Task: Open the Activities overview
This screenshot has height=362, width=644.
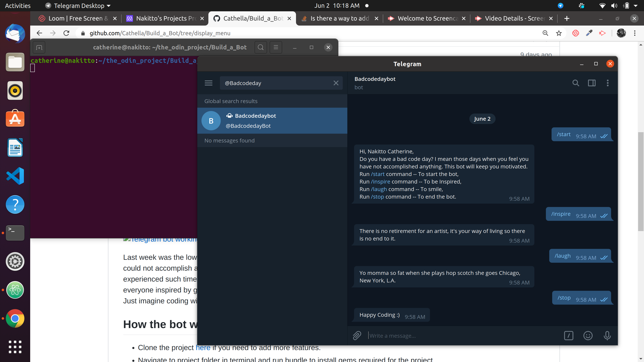Action: click(18, 5)
